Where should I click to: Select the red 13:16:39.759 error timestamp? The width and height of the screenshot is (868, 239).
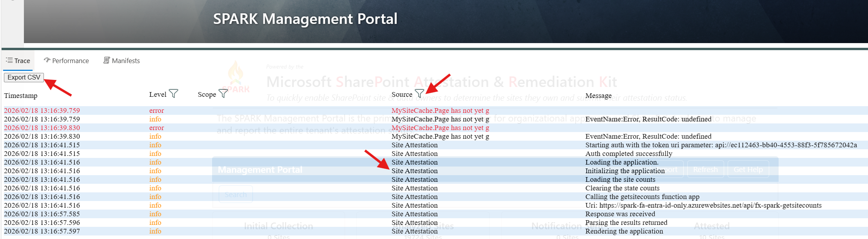pos(42,110)
